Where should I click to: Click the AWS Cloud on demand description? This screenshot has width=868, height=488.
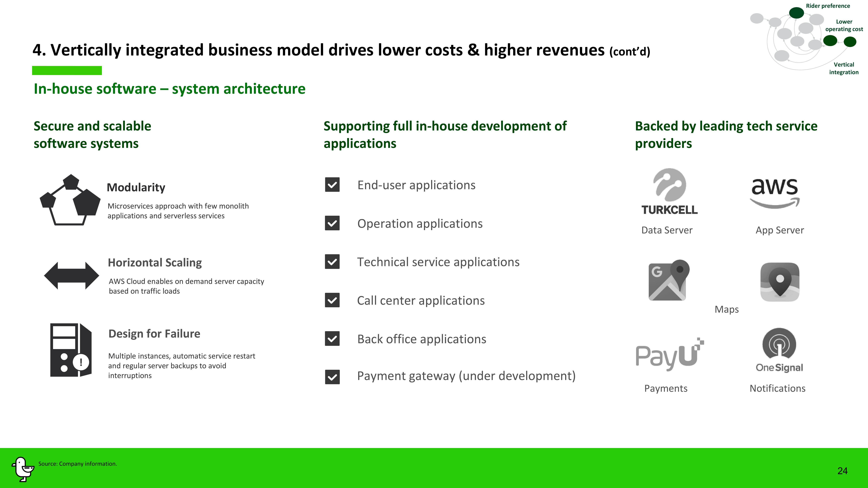[x=186, y=286]
